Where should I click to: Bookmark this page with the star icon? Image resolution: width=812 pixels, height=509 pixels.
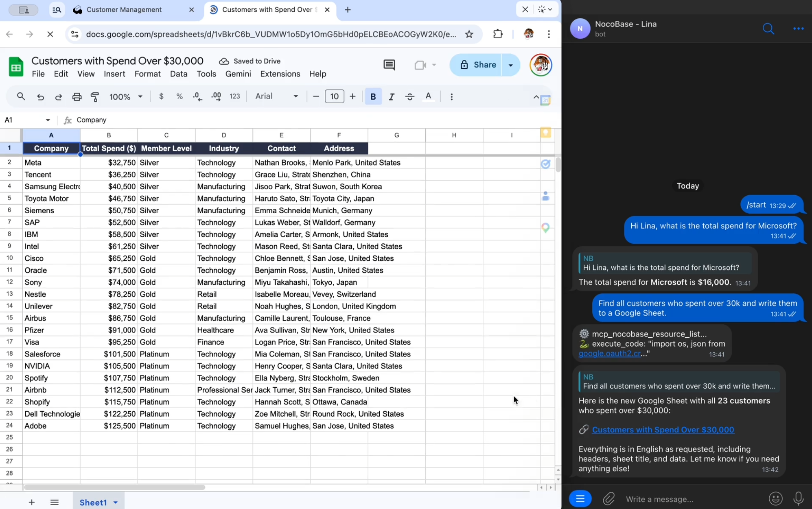(469, 34)
